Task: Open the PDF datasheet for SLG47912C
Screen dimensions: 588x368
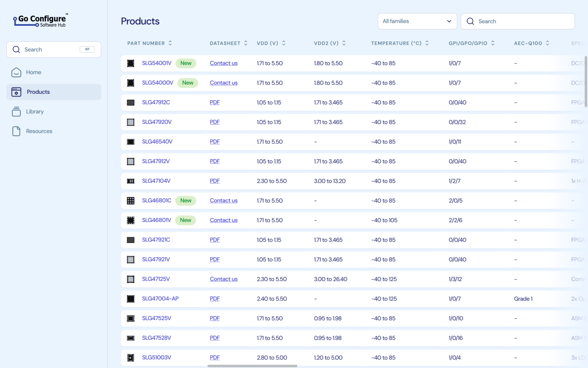Action: pyautogui.click(x=215, y=103)
